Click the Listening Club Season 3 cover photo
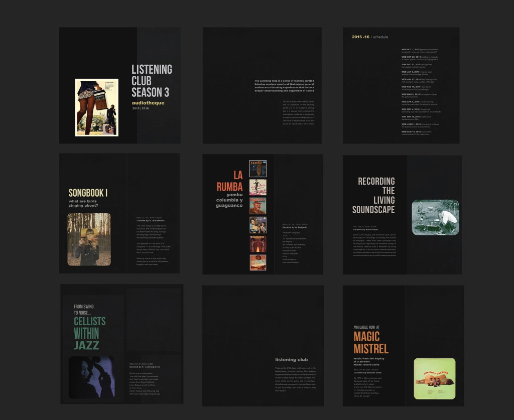This screenshot has width=514, height=420. coord(96,107)
